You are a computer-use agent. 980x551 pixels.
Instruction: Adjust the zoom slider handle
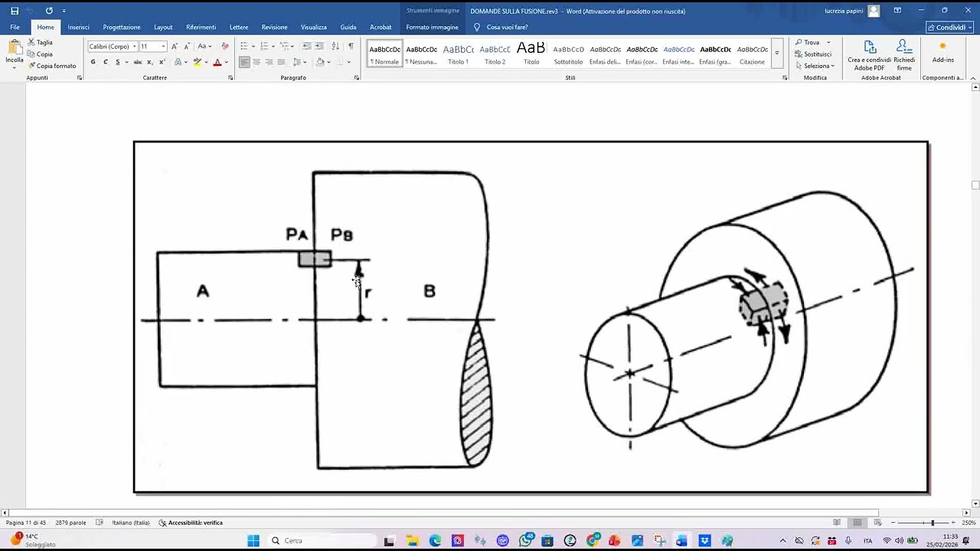click(x=932, y=523)
